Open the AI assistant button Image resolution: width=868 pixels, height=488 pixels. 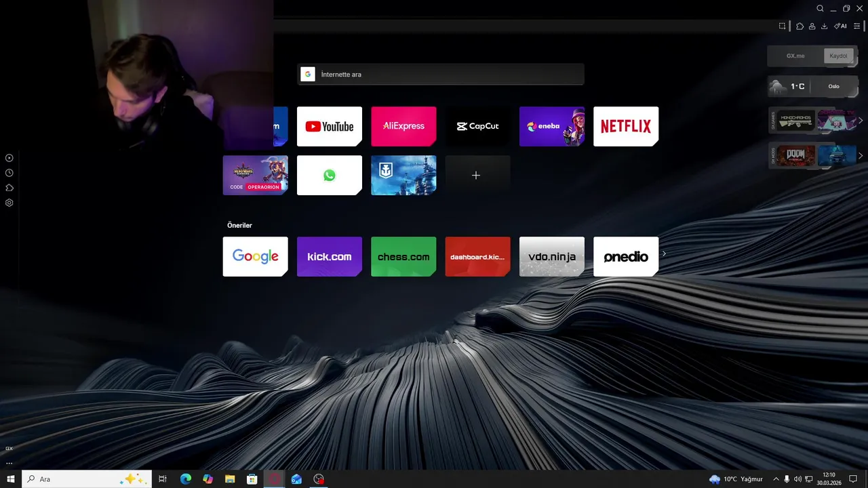point(840,26)
